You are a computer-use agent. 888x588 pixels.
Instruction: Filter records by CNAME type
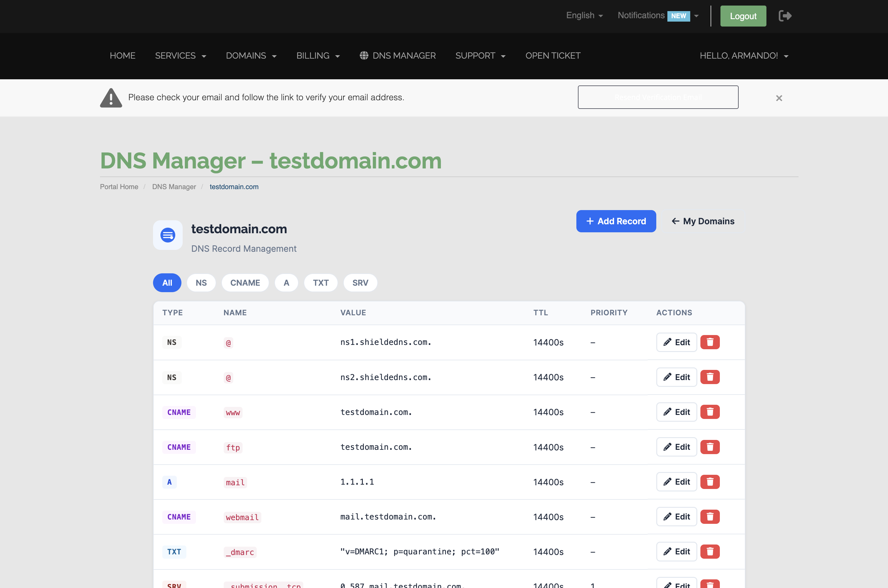click(x=245, y=283)
